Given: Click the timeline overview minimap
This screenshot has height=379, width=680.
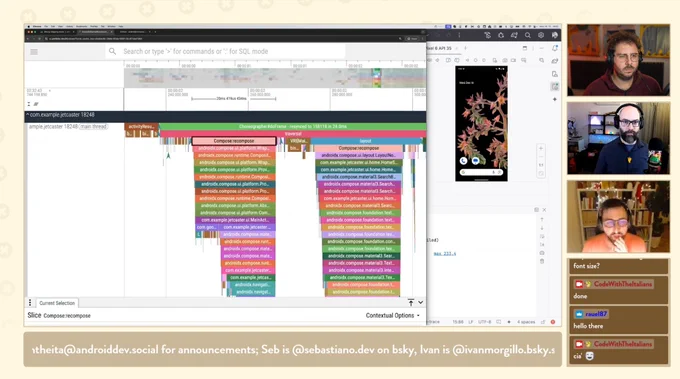Looking at the screenshot, I should 275,78.
